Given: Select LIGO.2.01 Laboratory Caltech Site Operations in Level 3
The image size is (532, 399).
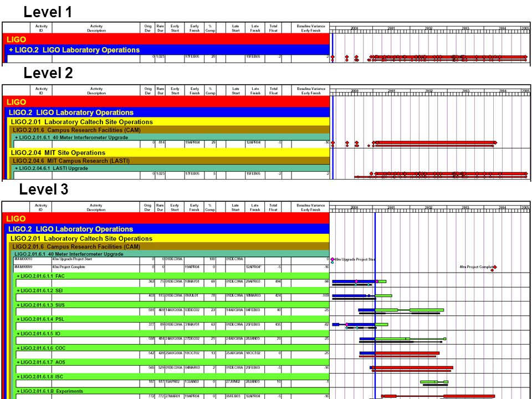Looking at the screenshot, I should pos(168,238).
